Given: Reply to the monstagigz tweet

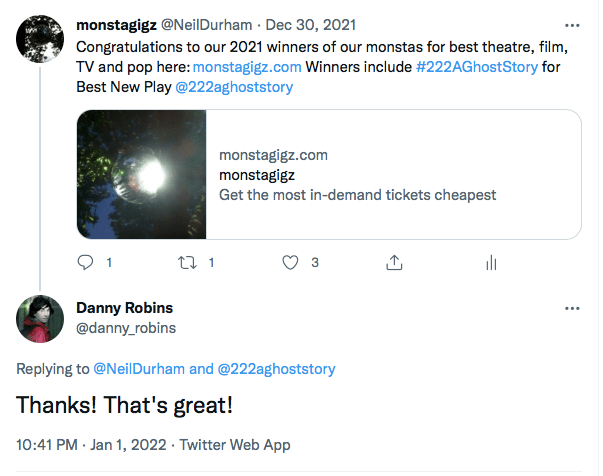Looking at the screenshot, I should [x=86, y=262].
